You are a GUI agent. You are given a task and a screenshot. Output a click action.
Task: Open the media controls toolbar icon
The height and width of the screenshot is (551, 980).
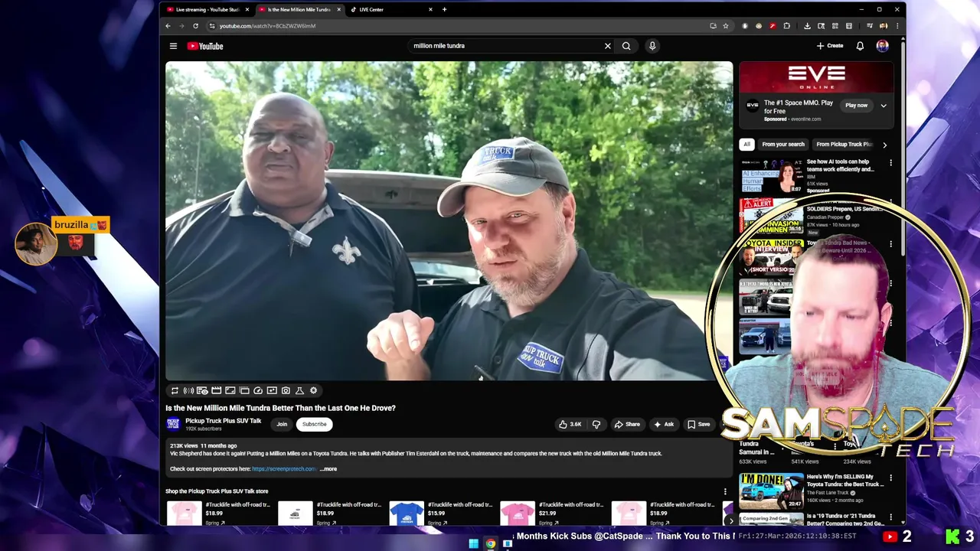pyautogui.click(x=870, y=26)
